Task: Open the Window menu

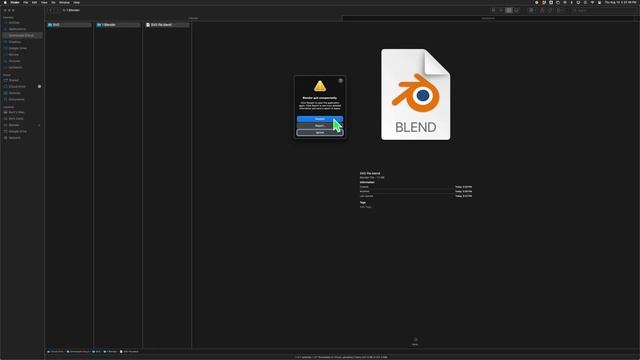Action: click(x=64, y=2)
